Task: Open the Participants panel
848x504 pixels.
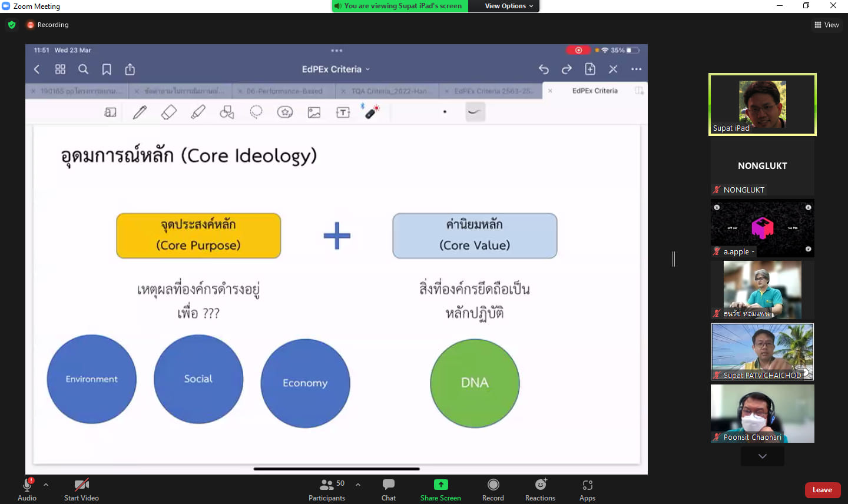Action: click(x=327, y=490)
